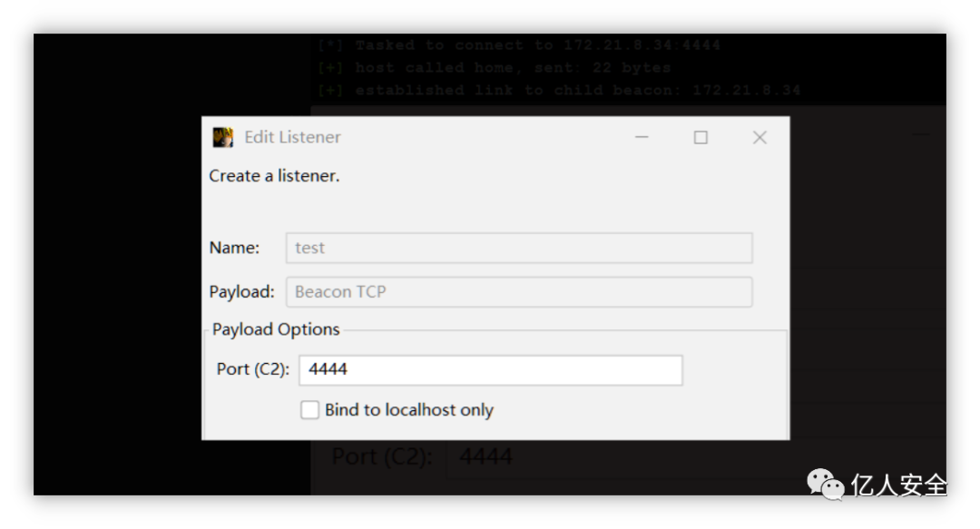Click the 'Name:' label
This screenshot has width=980, height=529.
click(x=234, y=248)
